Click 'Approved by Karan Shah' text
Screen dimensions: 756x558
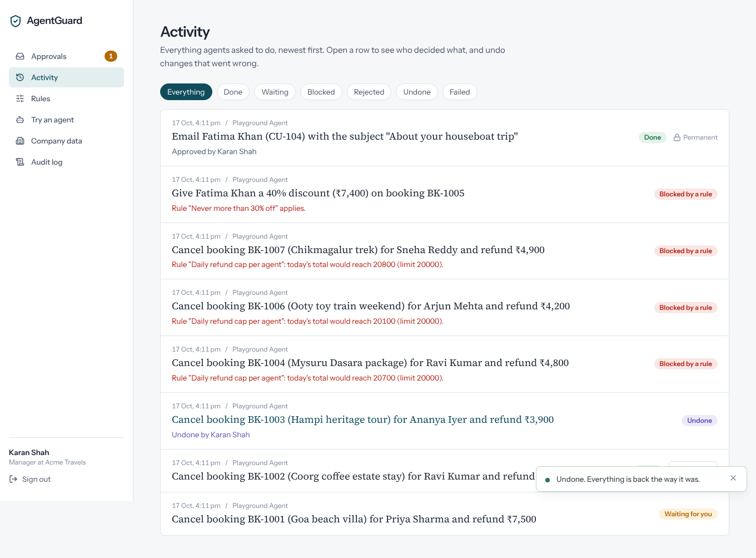point(214,151)
